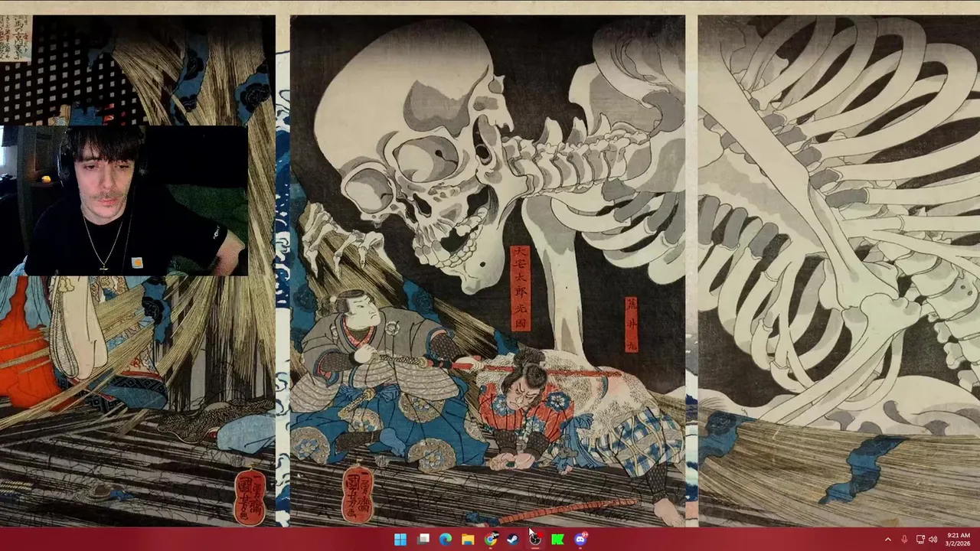Open the volume speaker tray icon
This screenshot has width=980, height=551.
(933, 540)
